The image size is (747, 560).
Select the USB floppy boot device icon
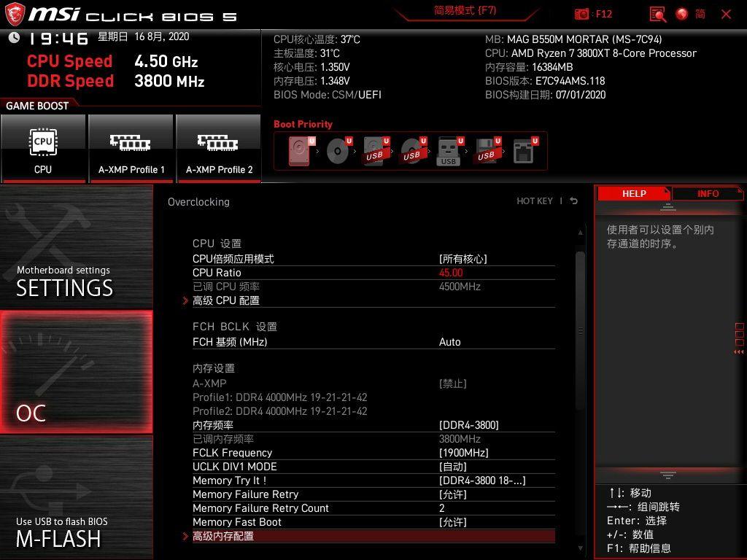487,151
